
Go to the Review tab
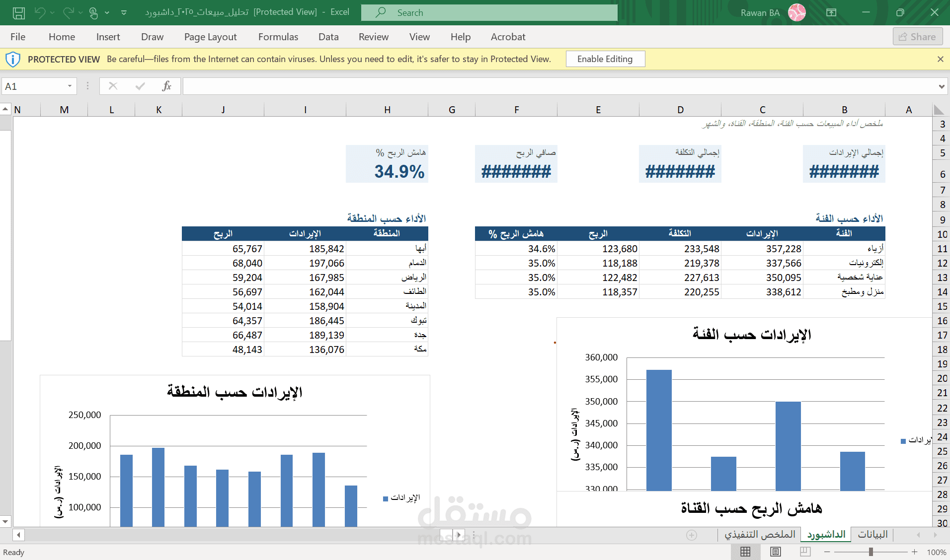click(x=374, y=37)
